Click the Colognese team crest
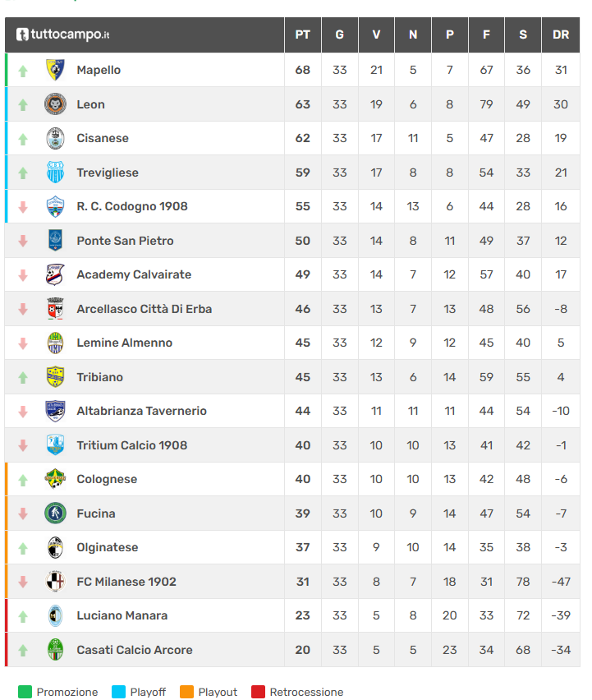The height and width of the screenshot is (700, 592). pos(55,479)
